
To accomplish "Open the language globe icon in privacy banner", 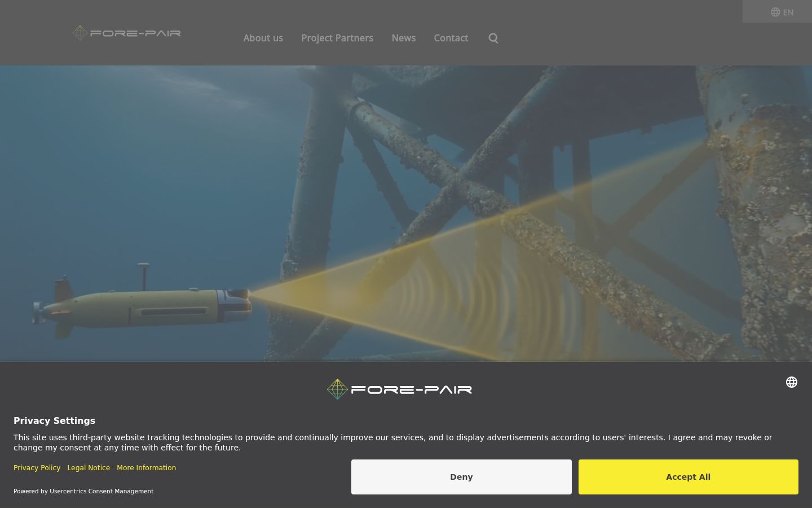I will point(792,382).
